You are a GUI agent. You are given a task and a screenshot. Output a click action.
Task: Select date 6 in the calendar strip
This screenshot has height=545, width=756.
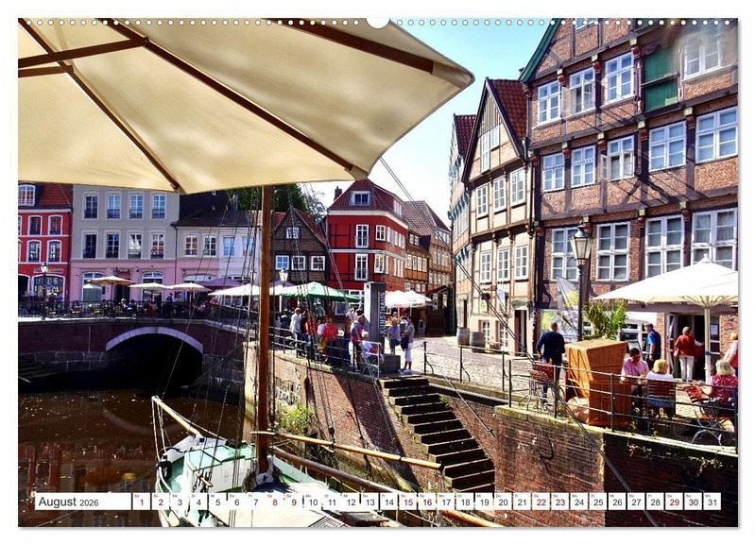click(x=237, y=502)
